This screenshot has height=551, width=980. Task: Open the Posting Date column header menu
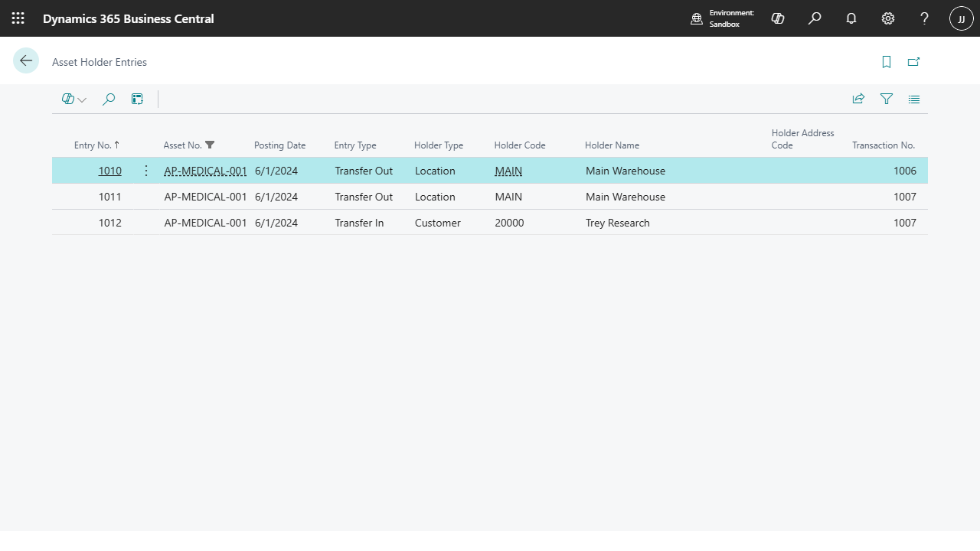279,145
